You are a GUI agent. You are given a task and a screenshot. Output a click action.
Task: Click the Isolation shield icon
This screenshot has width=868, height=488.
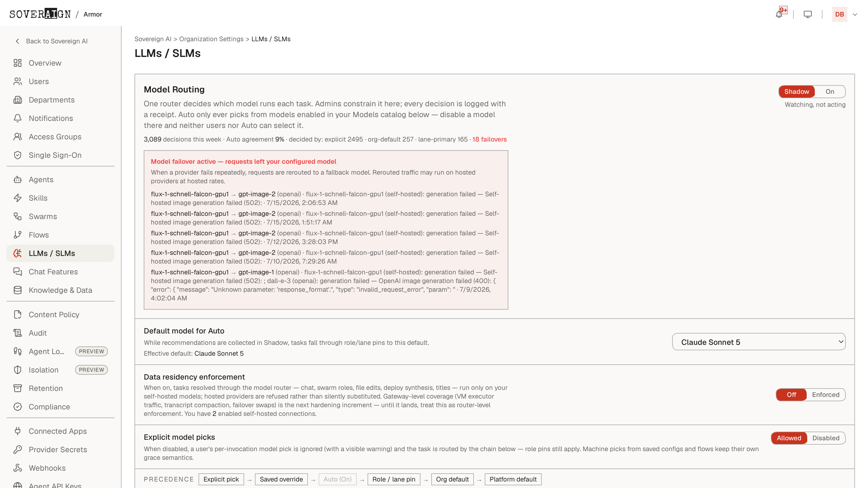18,370
